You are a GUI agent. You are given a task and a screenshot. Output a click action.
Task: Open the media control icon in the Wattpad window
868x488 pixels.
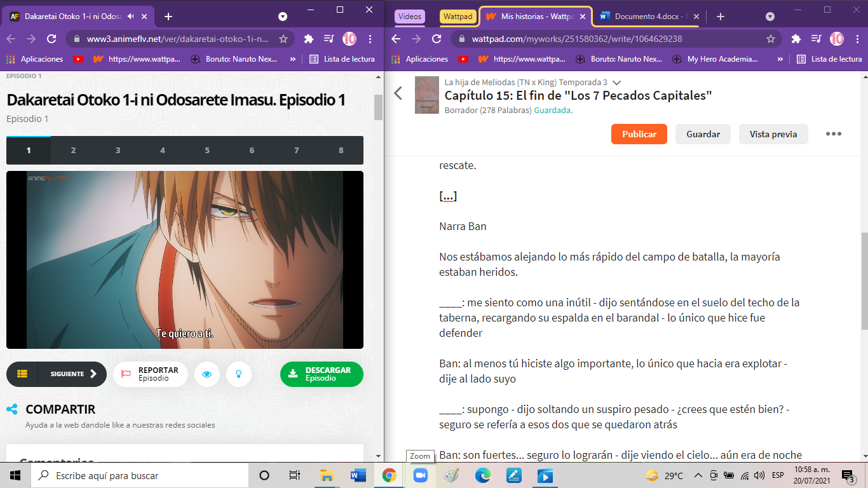click(x=816, y=39)
